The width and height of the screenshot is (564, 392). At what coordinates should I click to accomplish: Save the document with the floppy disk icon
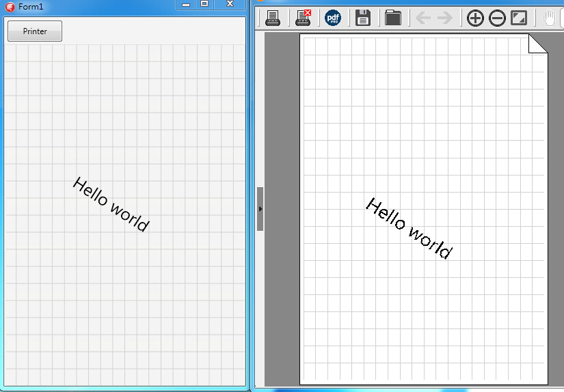click(x=363, y=18)
